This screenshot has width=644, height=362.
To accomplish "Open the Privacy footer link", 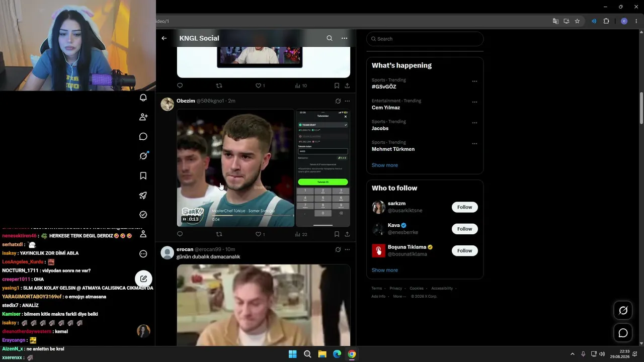I will (x=396, y=289).
